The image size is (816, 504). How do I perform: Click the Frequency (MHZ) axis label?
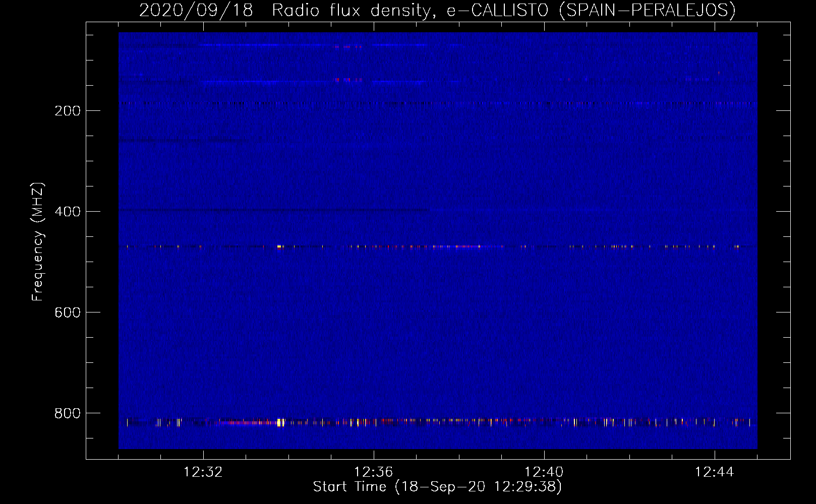38,242
